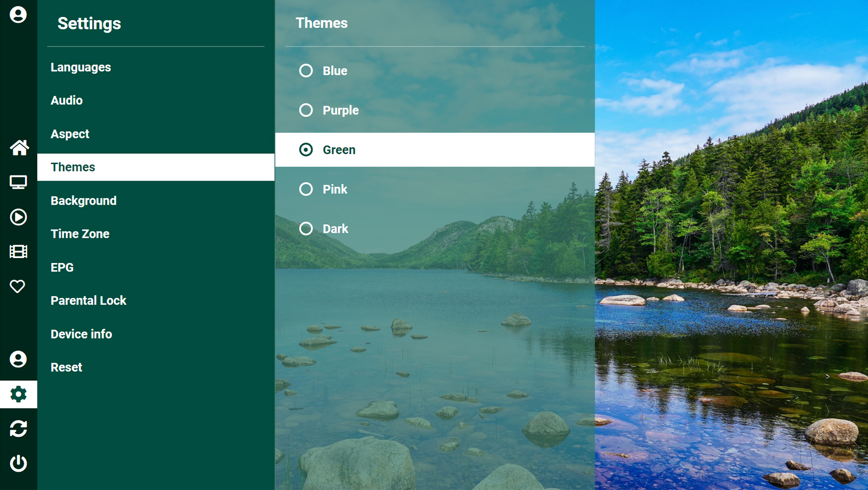Select the Green theme radio button
The image size is (868, 490).
(306, 150)
